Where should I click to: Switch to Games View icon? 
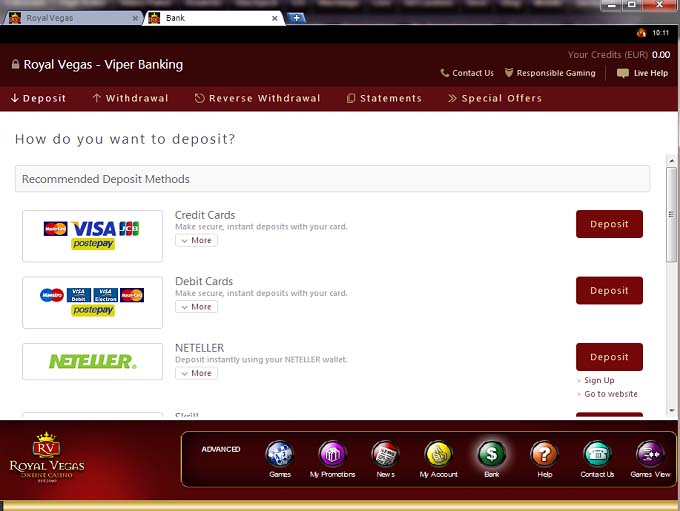(650, 455)
